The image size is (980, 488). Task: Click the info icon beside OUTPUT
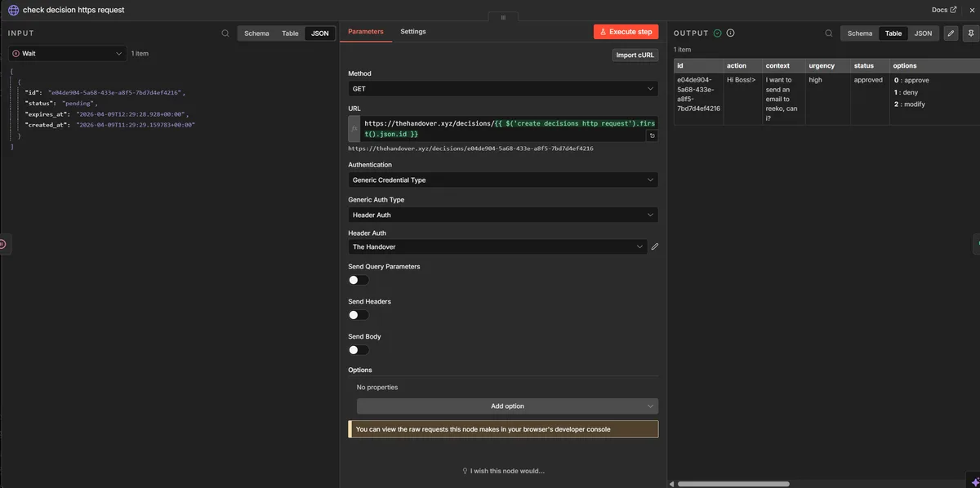coord(728,33)
